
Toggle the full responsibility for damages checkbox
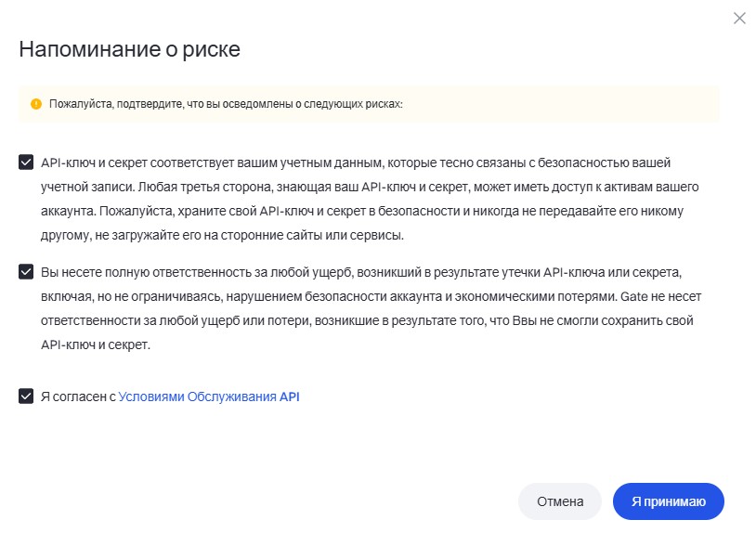coord(25,271)
